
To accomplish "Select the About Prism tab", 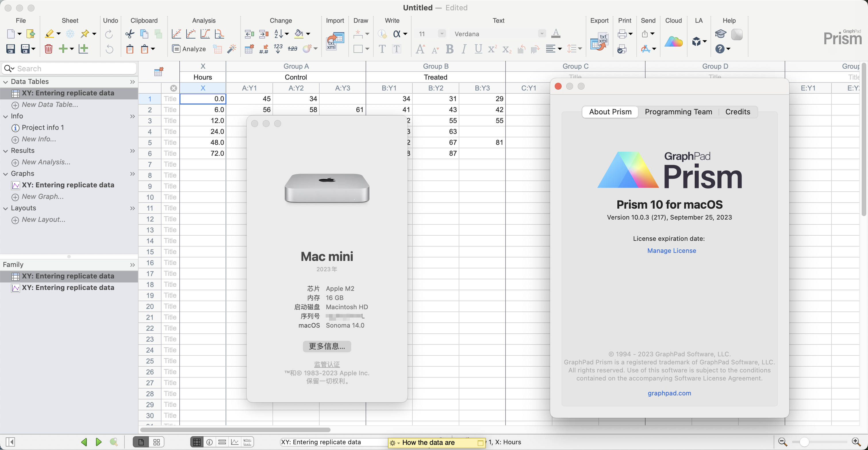I will [610, 112].
